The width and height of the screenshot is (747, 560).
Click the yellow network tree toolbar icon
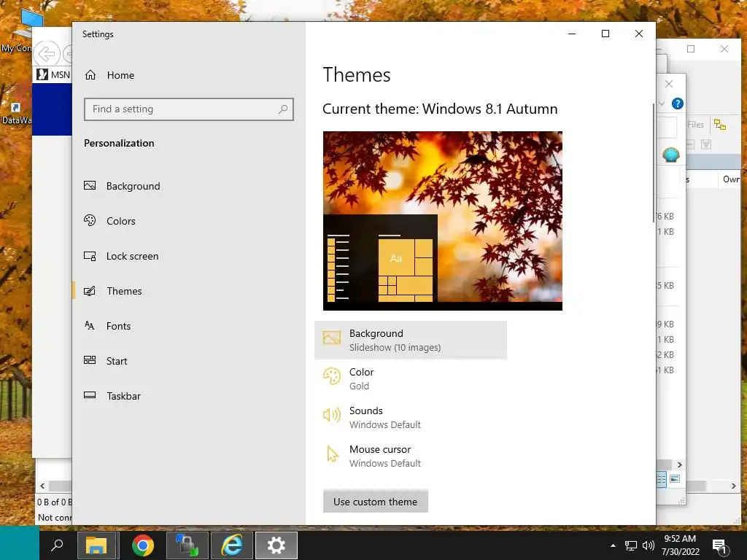720,125
